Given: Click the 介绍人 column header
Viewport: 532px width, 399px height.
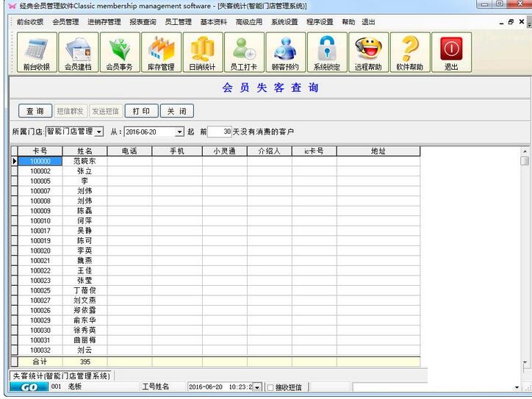Looking at the screenshot, I should [x=270, y=151].
